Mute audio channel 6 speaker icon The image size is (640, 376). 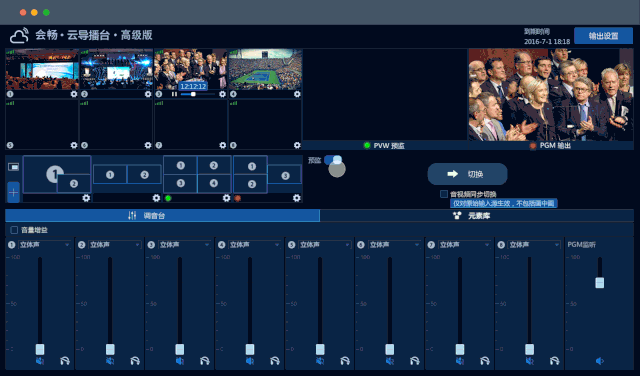point(390,361)
